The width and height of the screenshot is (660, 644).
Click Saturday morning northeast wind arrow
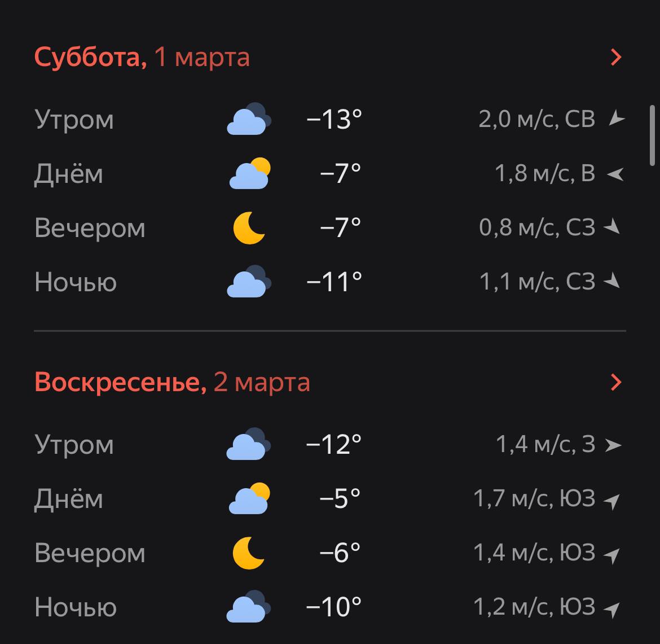point(616,119)
